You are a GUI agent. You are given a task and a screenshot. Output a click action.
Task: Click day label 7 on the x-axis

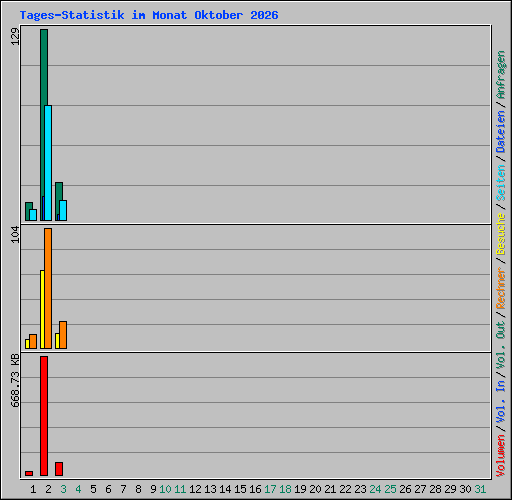coord(123,489)
